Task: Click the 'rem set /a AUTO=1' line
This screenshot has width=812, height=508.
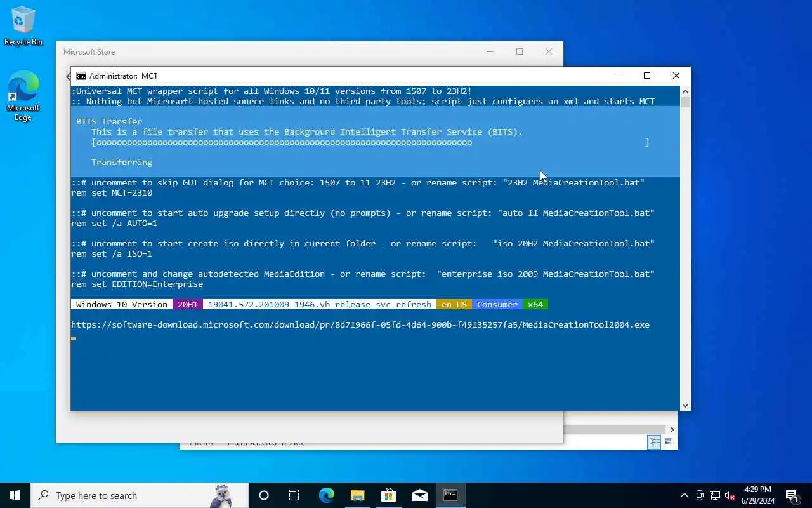Action: click(x=114, y=223)
